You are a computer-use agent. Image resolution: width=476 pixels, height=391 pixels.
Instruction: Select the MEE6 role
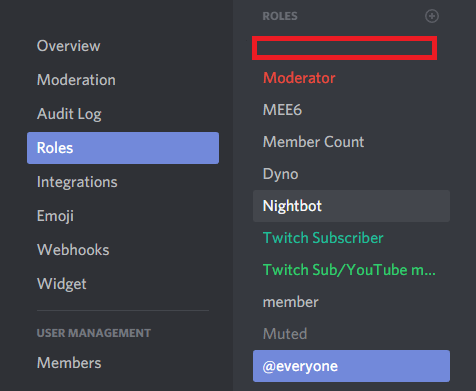tap(351, 110)
